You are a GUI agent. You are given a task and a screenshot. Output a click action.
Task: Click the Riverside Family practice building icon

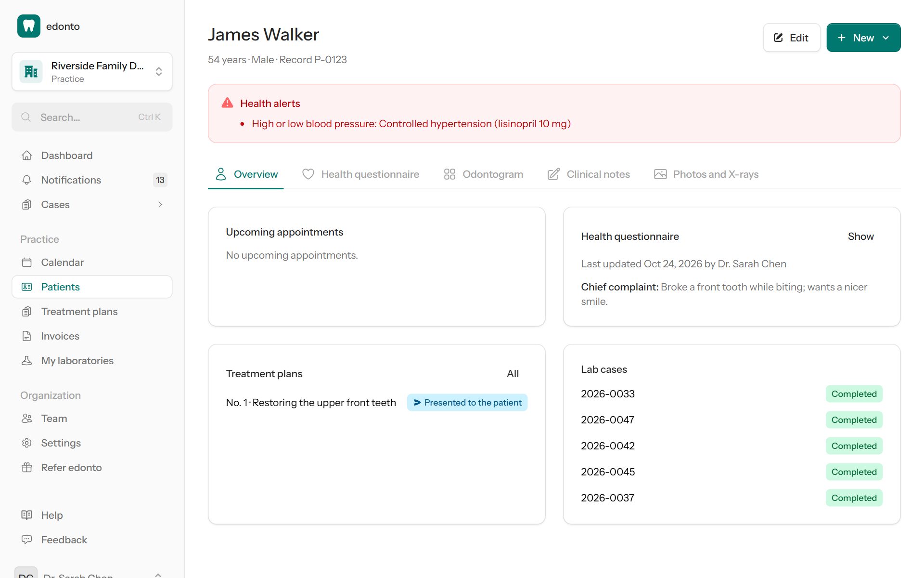coord(31,72)
